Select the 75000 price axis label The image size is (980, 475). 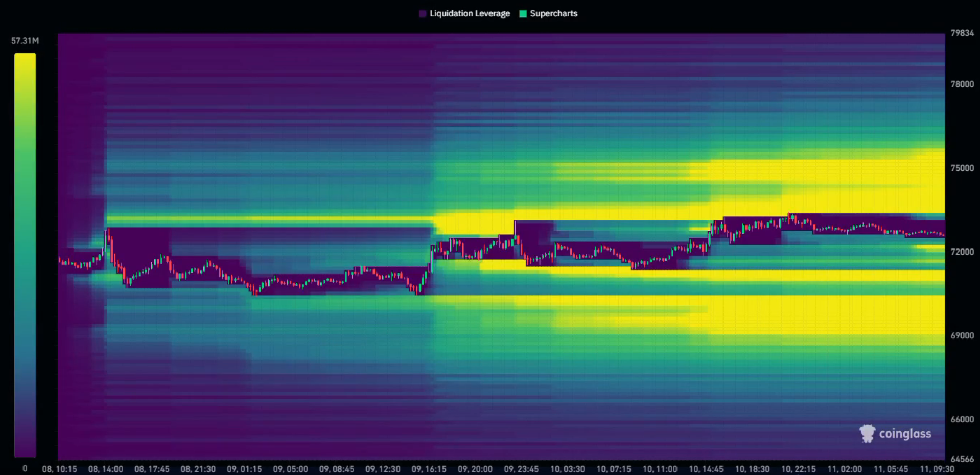click(962, 168)
